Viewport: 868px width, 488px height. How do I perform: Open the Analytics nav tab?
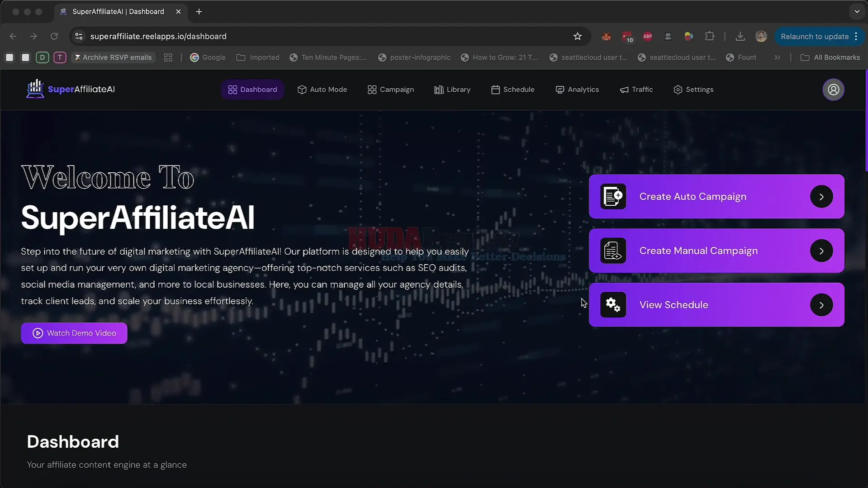[x=577, y=90]
